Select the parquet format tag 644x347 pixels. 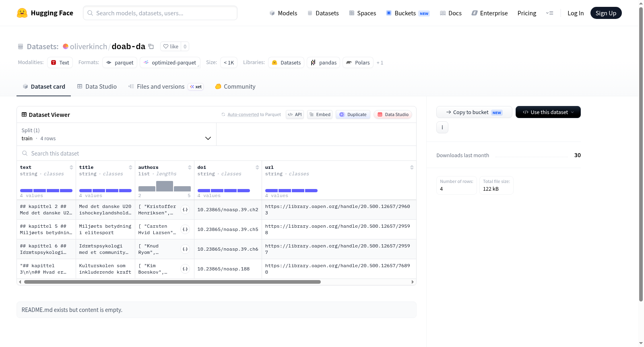(120, 62)
